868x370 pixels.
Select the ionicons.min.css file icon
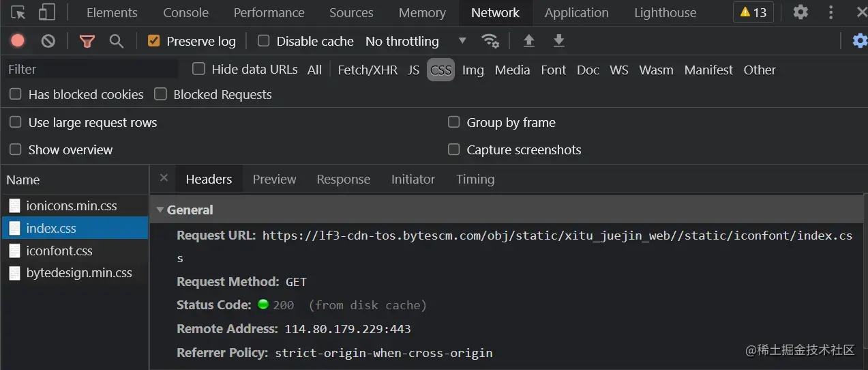click(14, 205)
